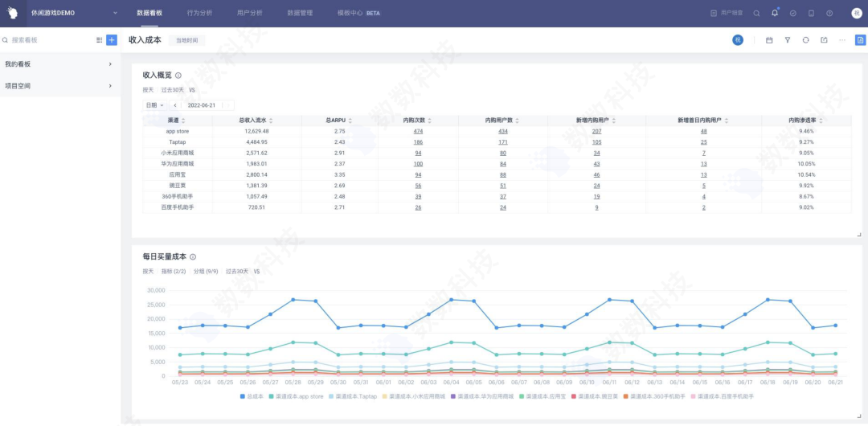Focus the 搜索看板 search field
Viewport: 868px width, 426px height.
click(47, 40)
